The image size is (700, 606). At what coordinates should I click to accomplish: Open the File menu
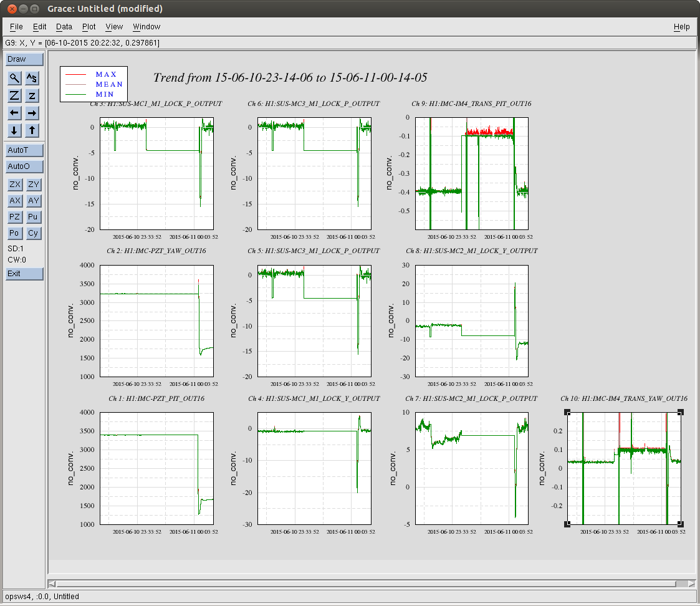(16, 27)
